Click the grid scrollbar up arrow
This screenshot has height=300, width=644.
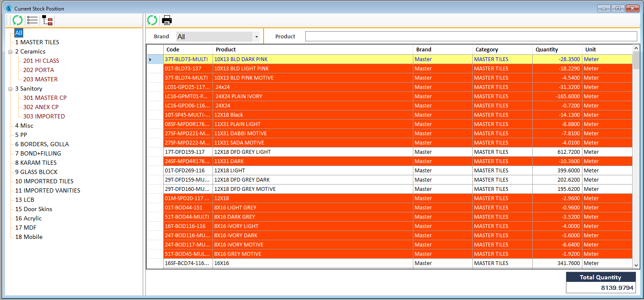coord(636,48)
